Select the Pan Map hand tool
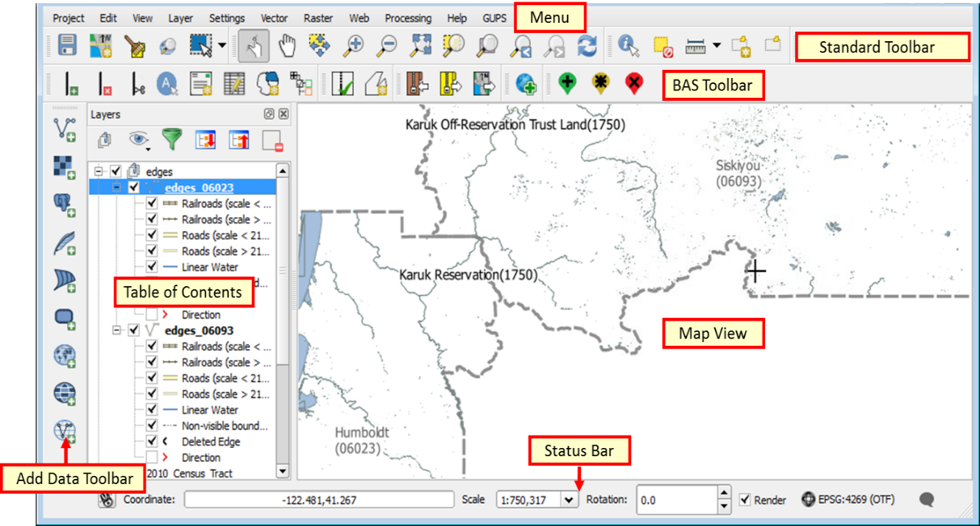 click(286, 47)
